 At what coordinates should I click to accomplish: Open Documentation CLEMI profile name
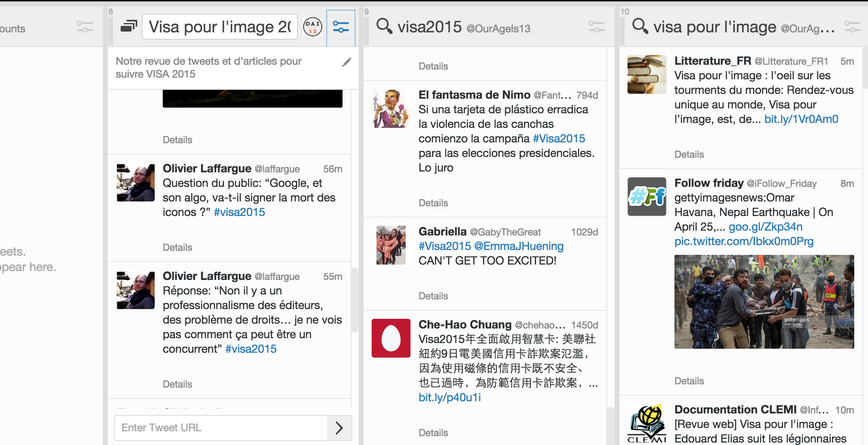tap(736, 409)
